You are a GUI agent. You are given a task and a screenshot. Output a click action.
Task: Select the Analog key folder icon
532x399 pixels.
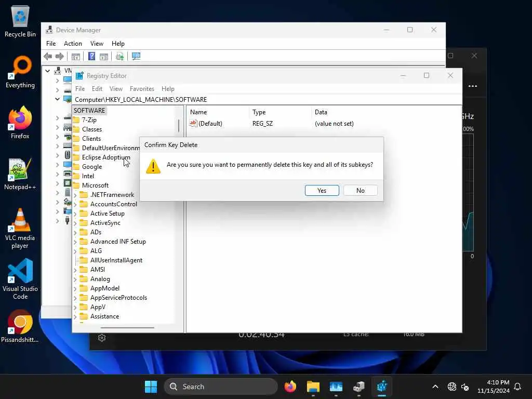(x=84, y=279)
